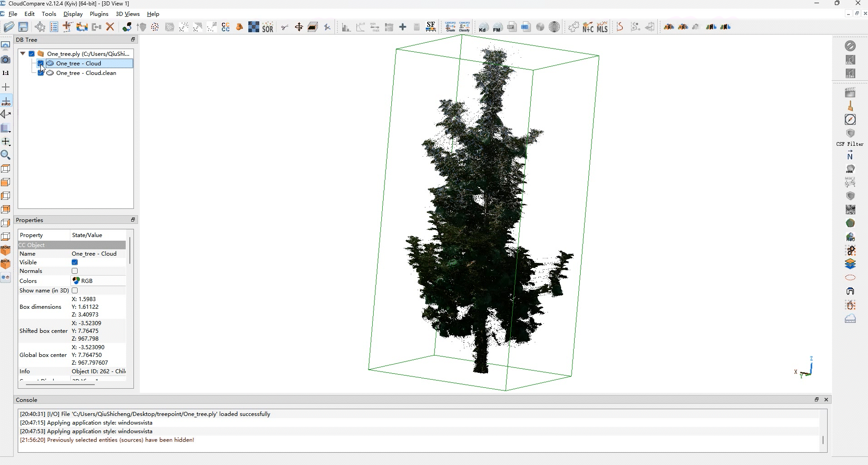Click the MLS smoothing icon

click(602, 27)
